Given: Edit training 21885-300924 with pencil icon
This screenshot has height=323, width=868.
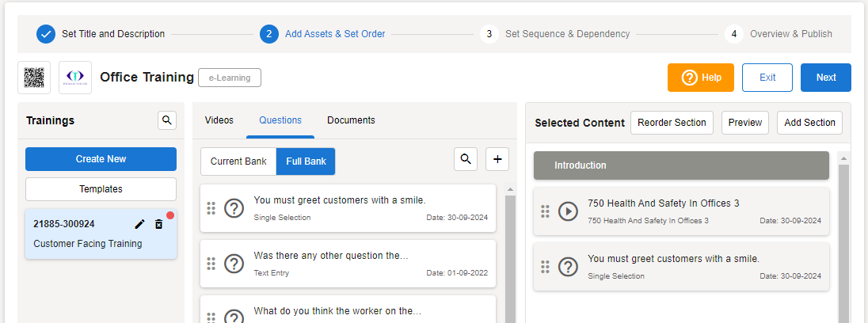Looking at the screenshot, I should pos(140,225).
